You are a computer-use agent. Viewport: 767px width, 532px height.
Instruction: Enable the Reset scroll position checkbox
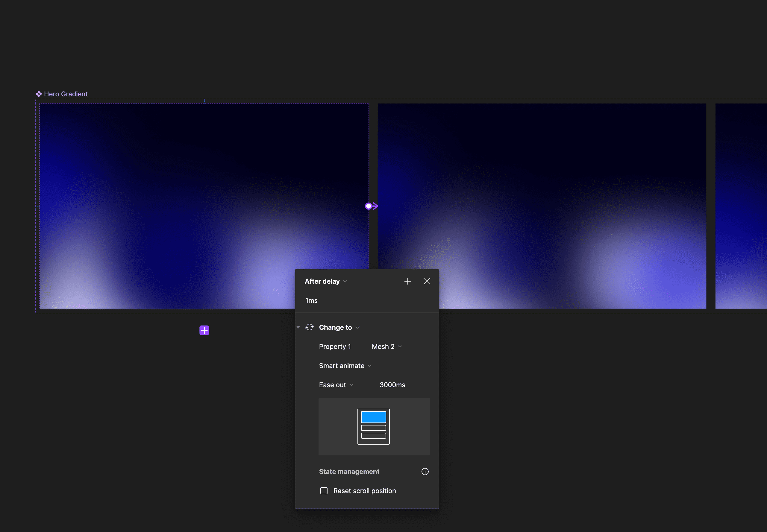[324, 491]
